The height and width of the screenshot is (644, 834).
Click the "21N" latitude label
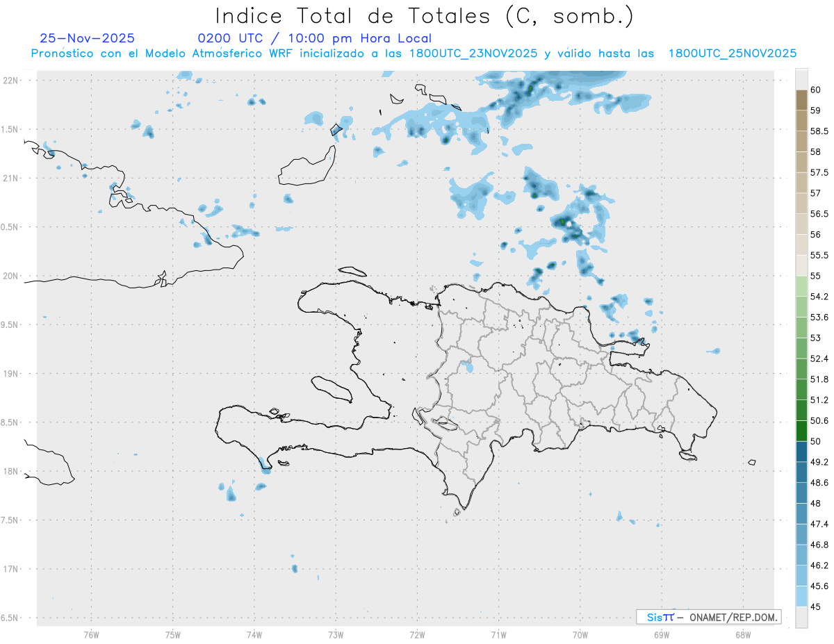(11, 178)
